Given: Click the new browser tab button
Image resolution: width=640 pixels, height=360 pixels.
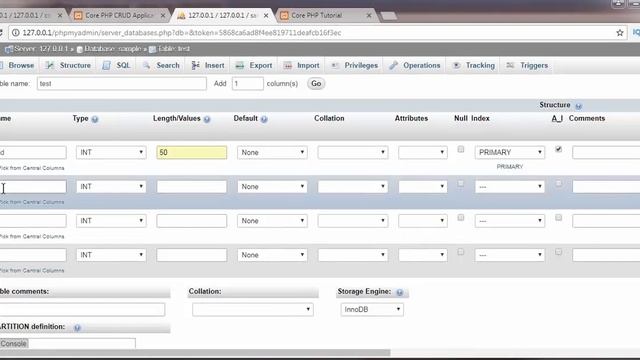Looking at the screenshot, I should pos(388,16).
